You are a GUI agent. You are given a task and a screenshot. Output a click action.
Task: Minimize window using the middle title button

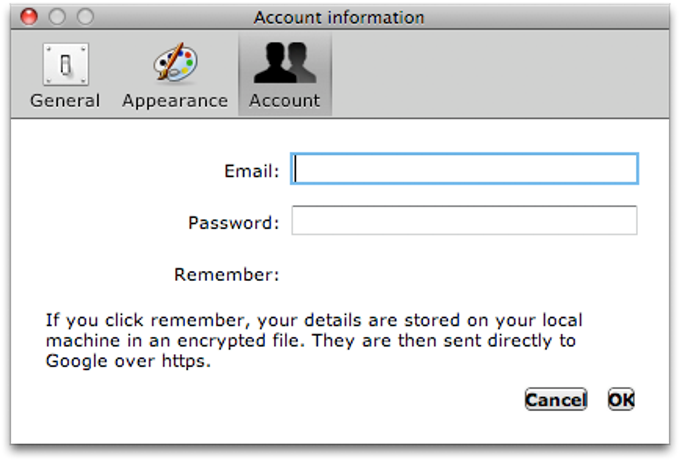(57, 17)
